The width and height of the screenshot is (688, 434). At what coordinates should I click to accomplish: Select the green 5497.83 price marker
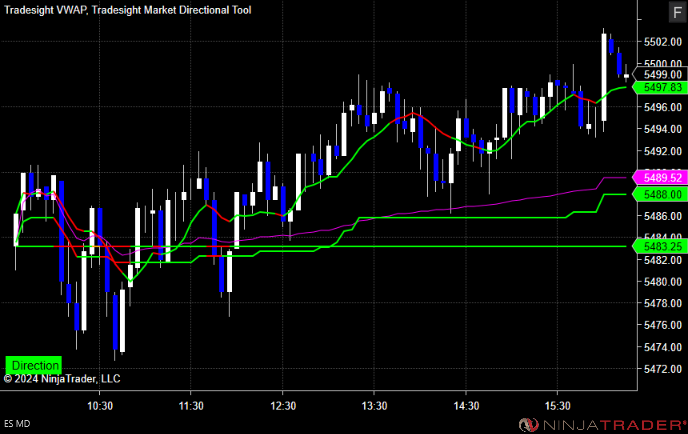pos(662,87)
